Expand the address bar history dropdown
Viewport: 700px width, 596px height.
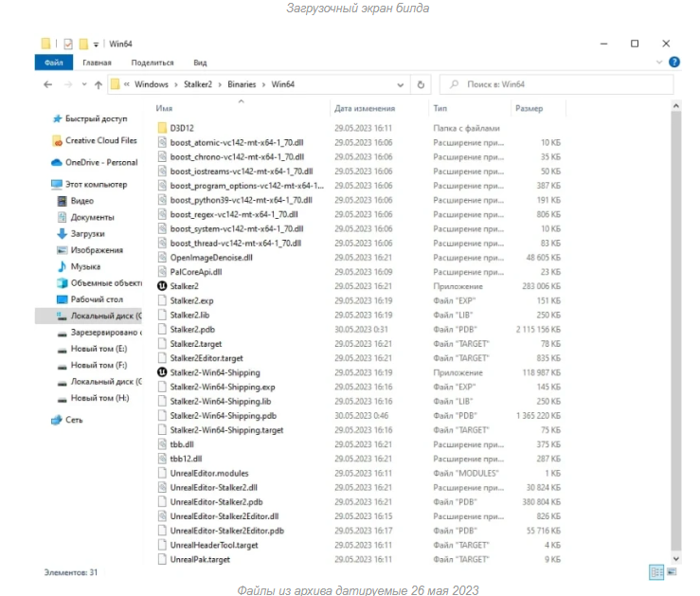401,85
